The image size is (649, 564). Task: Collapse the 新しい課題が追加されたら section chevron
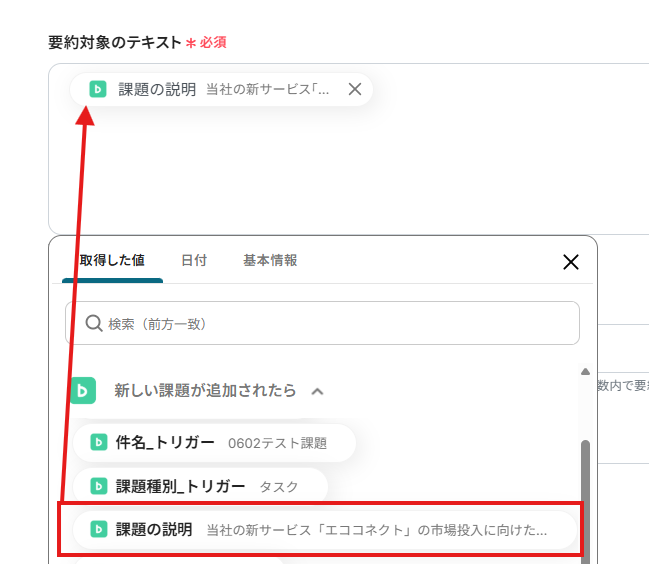click(317, 391)
